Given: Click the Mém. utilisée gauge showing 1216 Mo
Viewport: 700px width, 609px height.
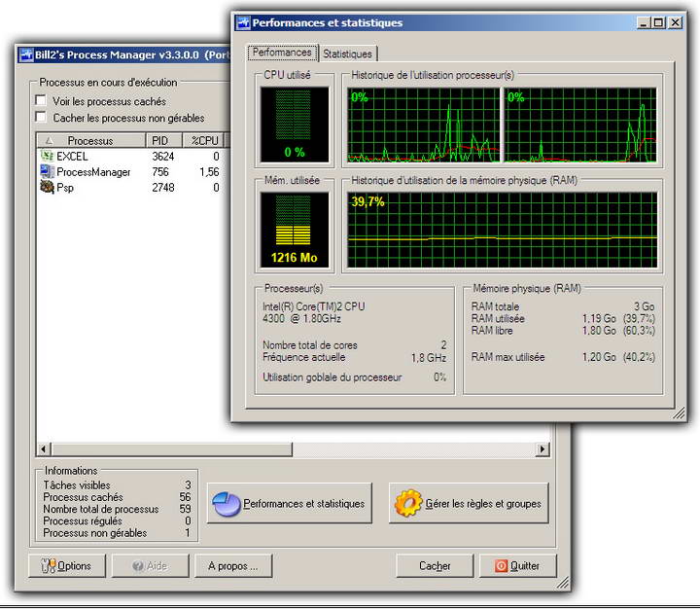Looking at the screenshot, I should [295, 230].
